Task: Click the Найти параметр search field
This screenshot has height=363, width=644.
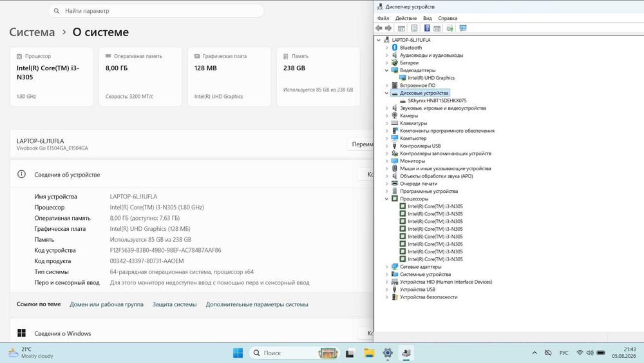Action: click(x=156, y=11)
